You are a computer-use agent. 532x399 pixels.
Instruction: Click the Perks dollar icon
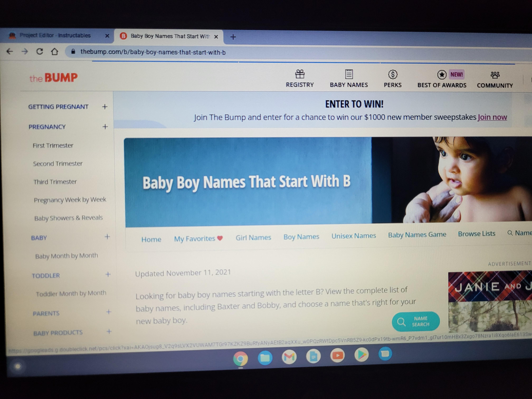click(393, 75)
